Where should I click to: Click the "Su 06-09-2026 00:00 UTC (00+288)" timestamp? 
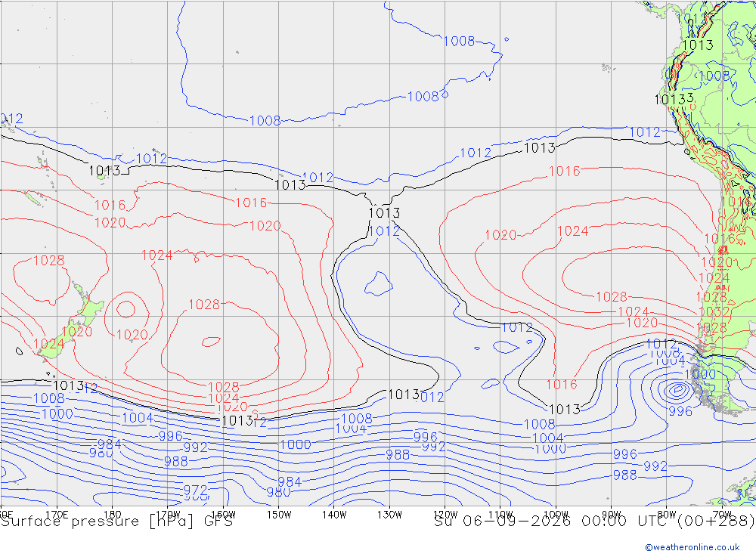pos(594,522)
